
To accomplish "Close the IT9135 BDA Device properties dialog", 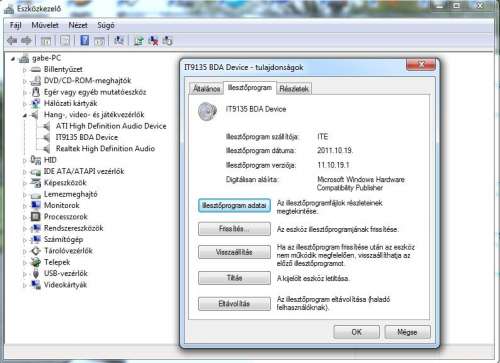I will [x=421, y=64].
